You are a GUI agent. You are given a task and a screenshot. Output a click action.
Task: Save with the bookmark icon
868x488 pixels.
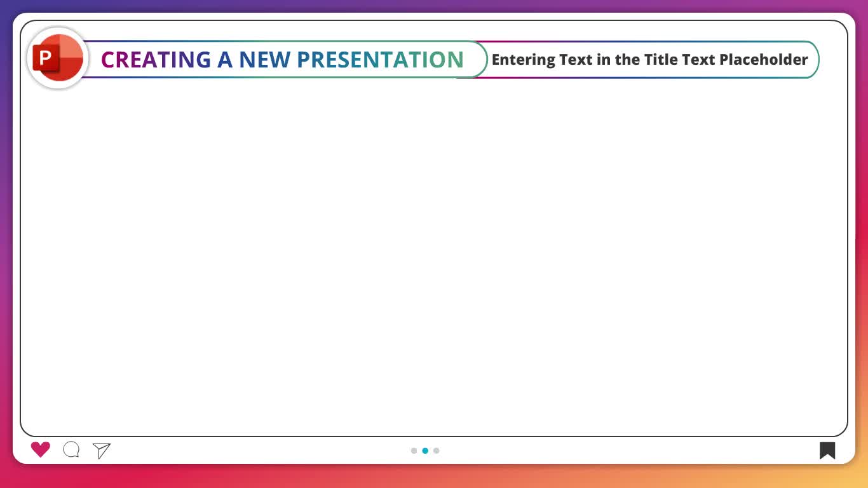click(x=827, y=451)
